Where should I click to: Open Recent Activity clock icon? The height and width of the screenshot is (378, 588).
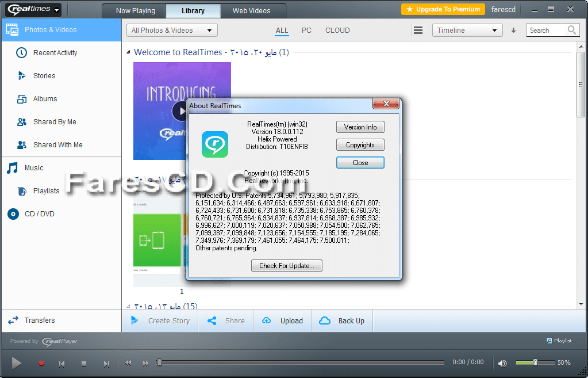tap(21, 52)
